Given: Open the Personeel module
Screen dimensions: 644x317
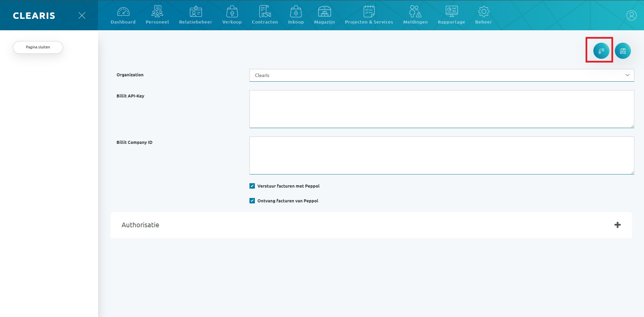Looking at the screenshot, I should pyautogui.click(x=157, y=15).
